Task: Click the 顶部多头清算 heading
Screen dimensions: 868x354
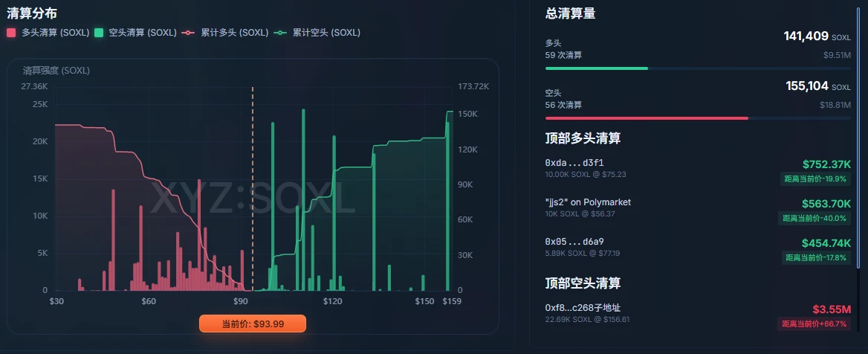Action: (583, 138)
